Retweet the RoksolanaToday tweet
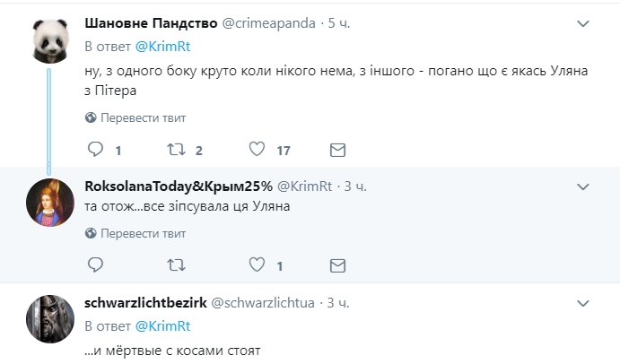The image size is (620, 364). (176, 265)
